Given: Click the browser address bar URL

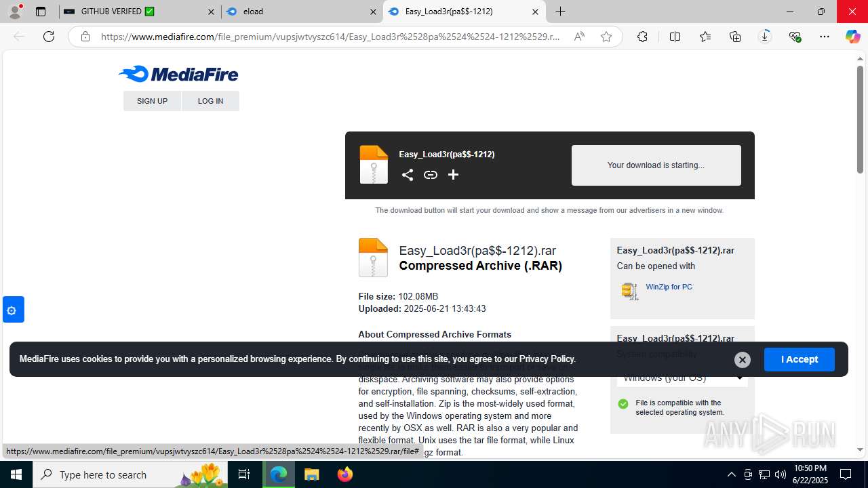Looking at the screenshot, I should [x=330, y=37].
